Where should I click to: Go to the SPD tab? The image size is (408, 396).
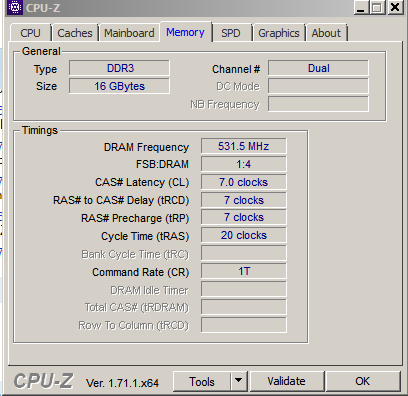click(x=231, y=33)
